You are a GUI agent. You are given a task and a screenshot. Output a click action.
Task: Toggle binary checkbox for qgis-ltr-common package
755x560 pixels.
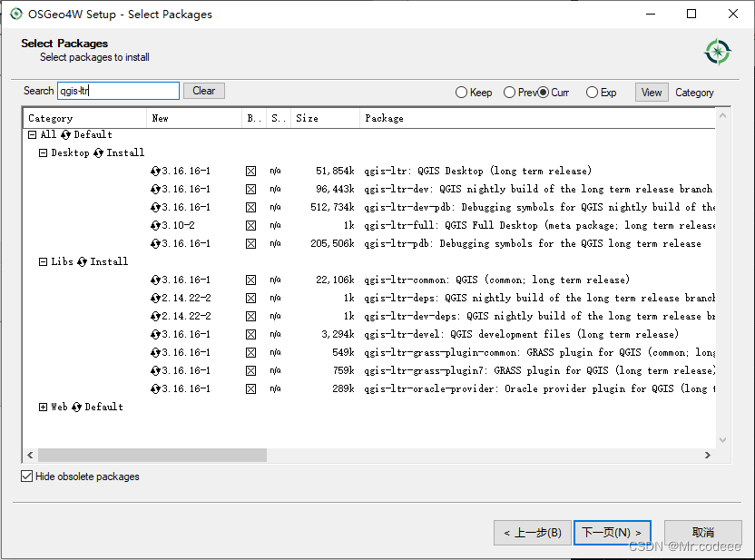pos(250,280)
